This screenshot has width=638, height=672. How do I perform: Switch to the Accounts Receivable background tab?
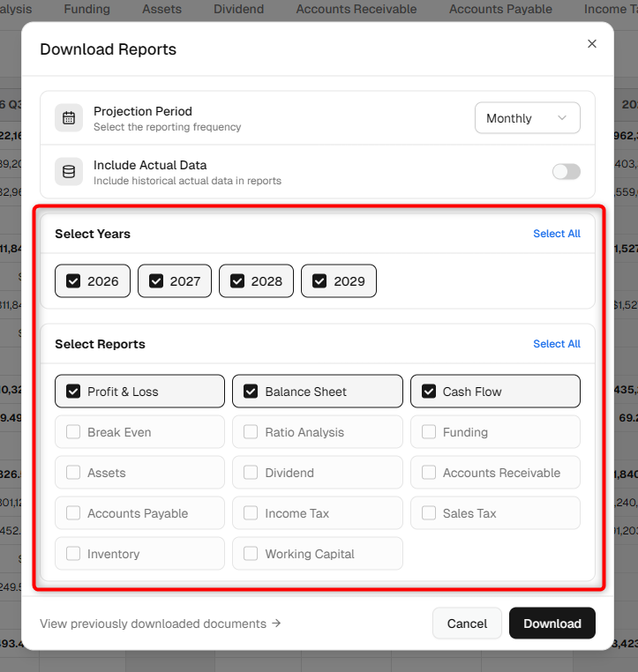pyautogui.click(x=357, y=9)
